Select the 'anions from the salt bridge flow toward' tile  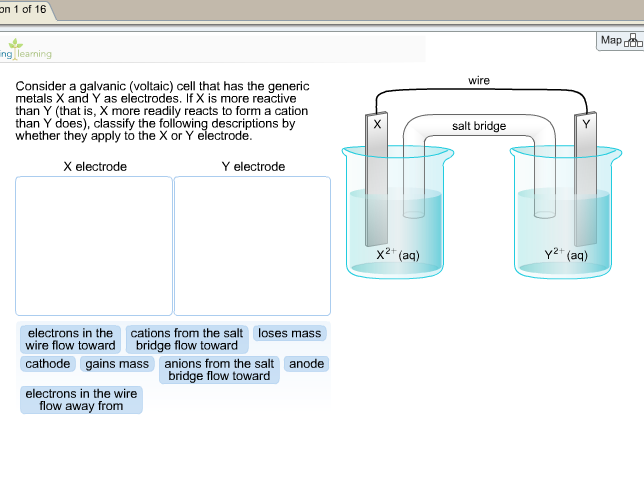point(219,370)
